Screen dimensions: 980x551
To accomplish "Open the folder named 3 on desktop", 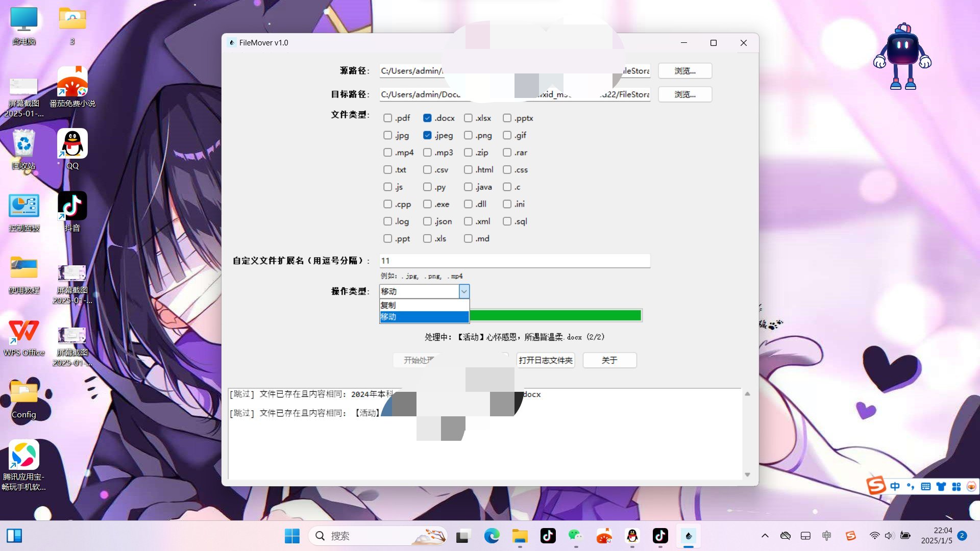I will click(72, 26).
